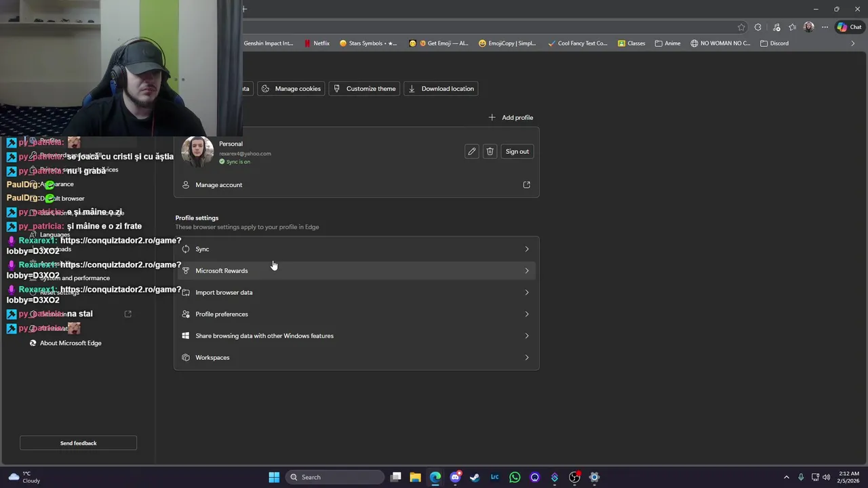868x488 pixels.
Task: Click the microphone icon in system tray
Action: 801,477
